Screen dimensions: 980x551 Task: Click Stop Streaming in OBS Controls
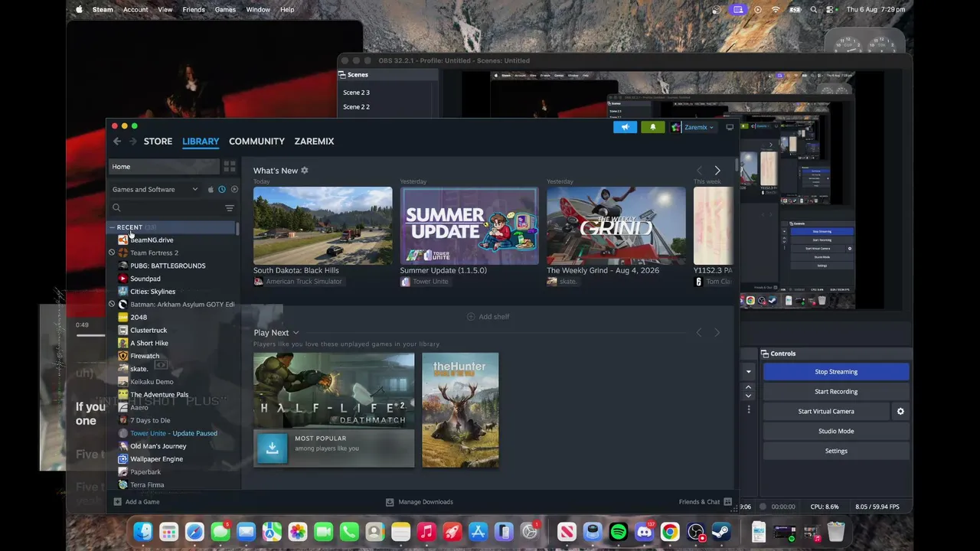836,372
